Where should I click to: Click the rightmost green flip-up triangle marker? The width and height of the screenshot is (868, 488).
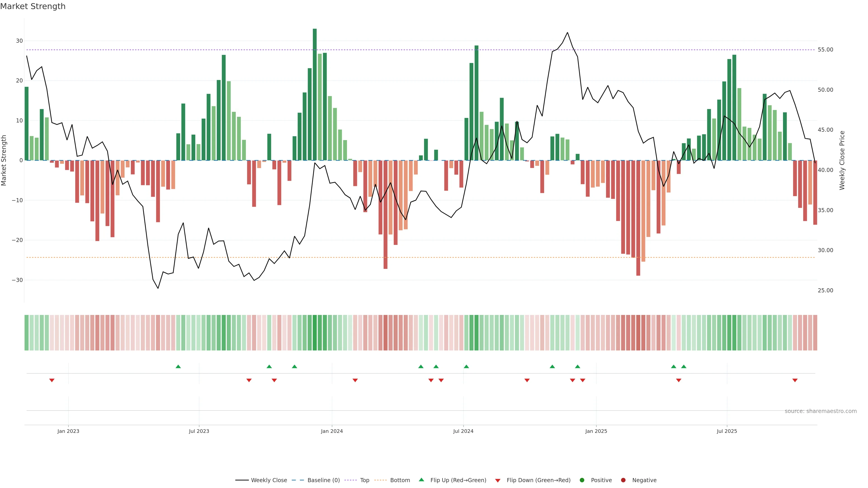click(x=684, y=366)
